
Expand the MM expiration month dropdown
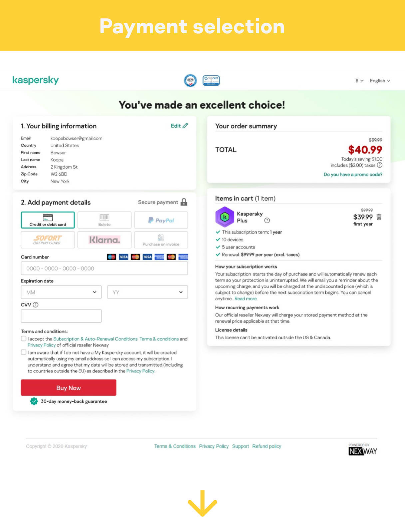(61, 292)
